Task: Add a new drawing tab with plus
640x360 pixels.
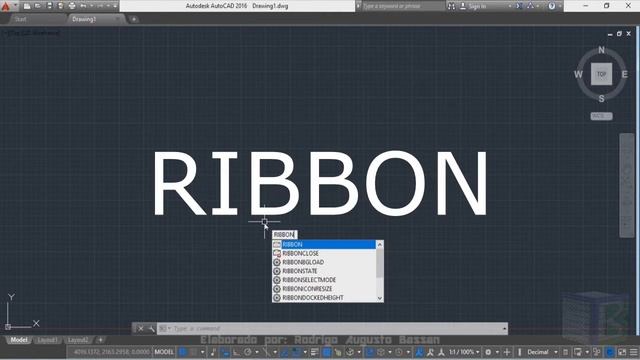Action: (133, 19)
